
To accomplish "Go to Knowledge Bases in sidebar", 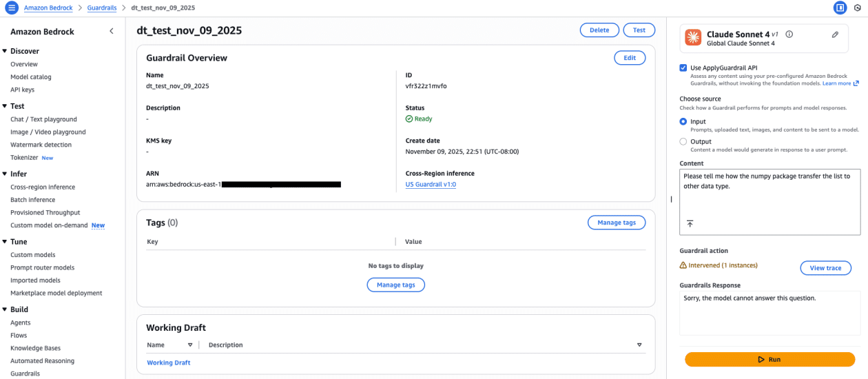I will coord(35,348).
